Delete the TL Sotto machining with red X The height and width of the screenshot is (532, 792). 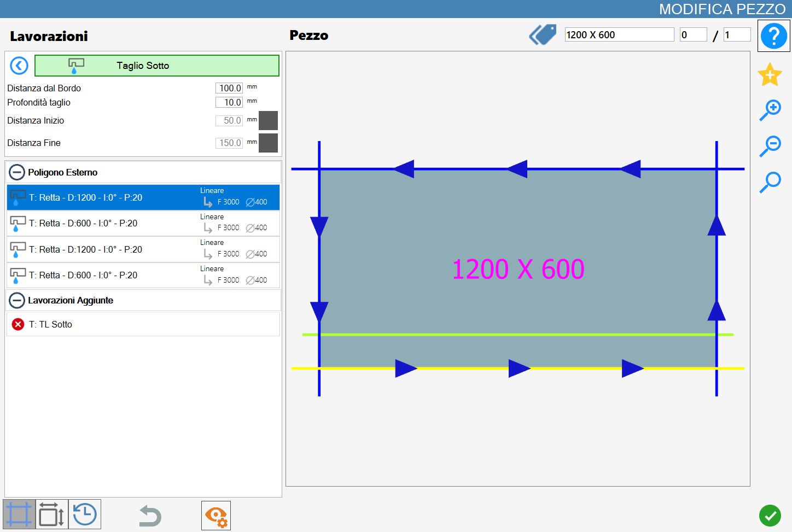(18, 324)
